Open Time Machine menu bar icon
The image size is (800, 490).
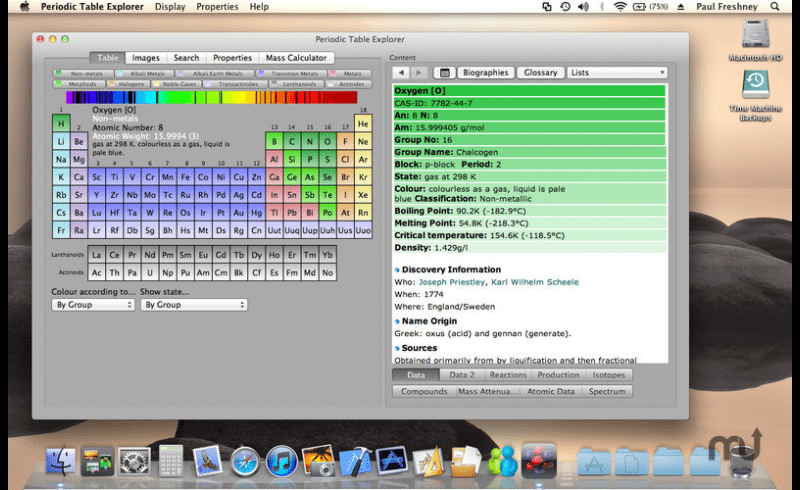point(565,7)
